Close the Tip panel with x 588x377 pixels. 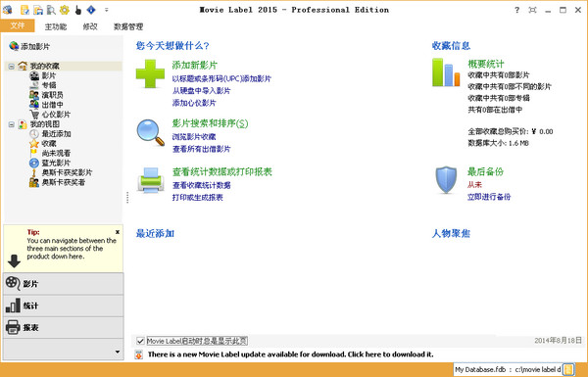118,232
